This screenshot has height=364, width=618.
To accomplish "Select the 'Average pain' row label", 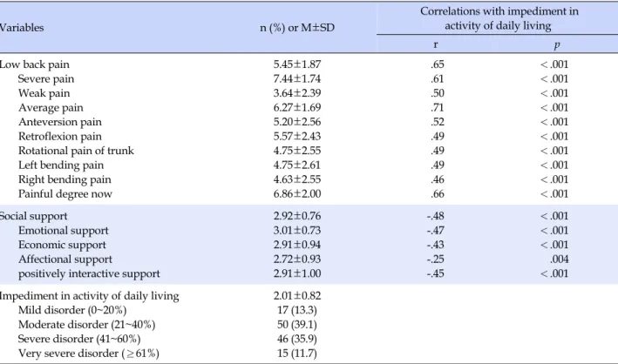I will (x=51, y=108).
